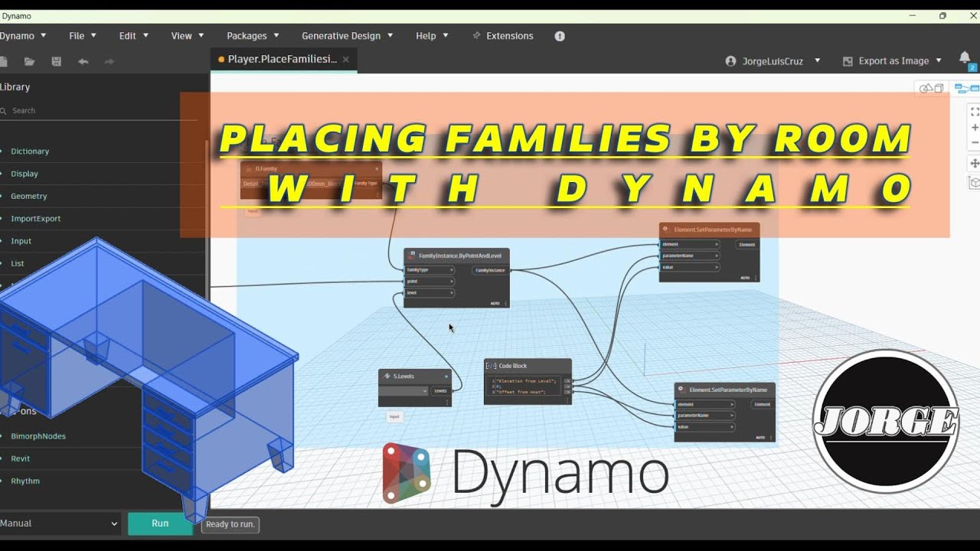Click the Library panel heading
The width and height of the screenshot is (980, 551).
pos(15,87)
